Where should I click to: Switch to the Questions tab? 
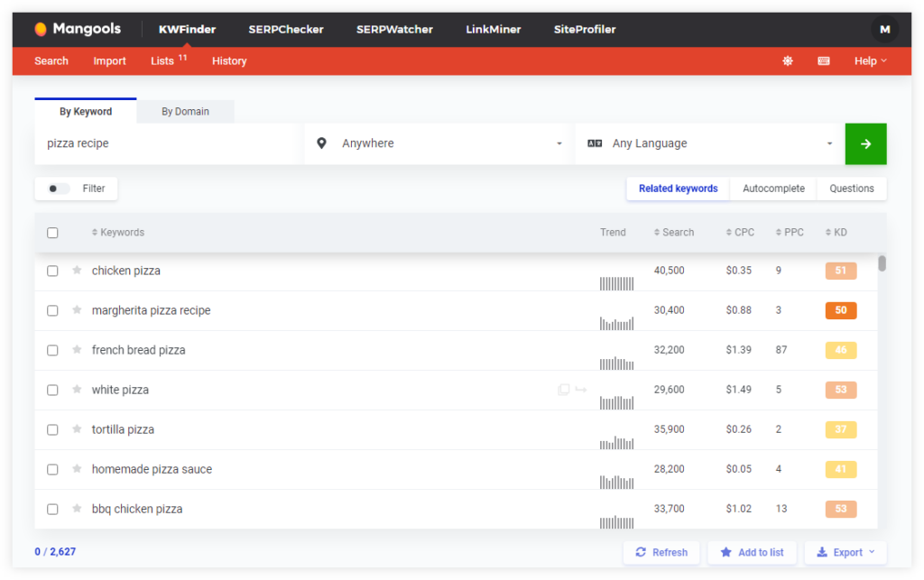[x=852, y=189]
